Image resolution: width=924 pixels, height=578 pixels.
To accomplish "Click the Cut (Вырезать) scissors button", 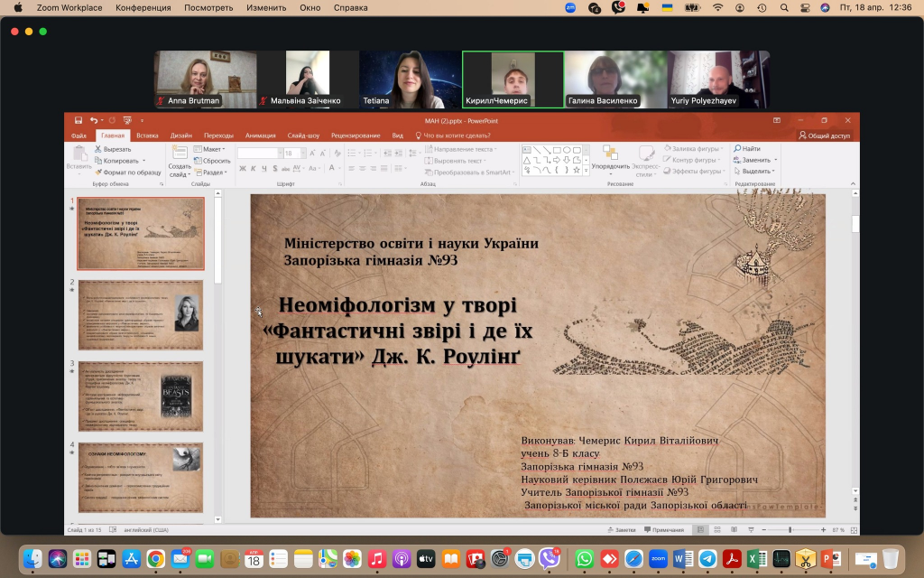I will 112,149.
